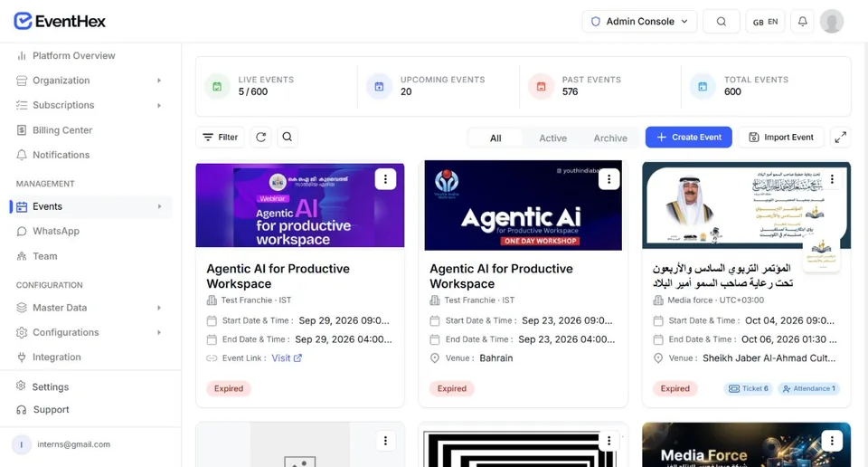Follow the Visit event link

[287, 357]
